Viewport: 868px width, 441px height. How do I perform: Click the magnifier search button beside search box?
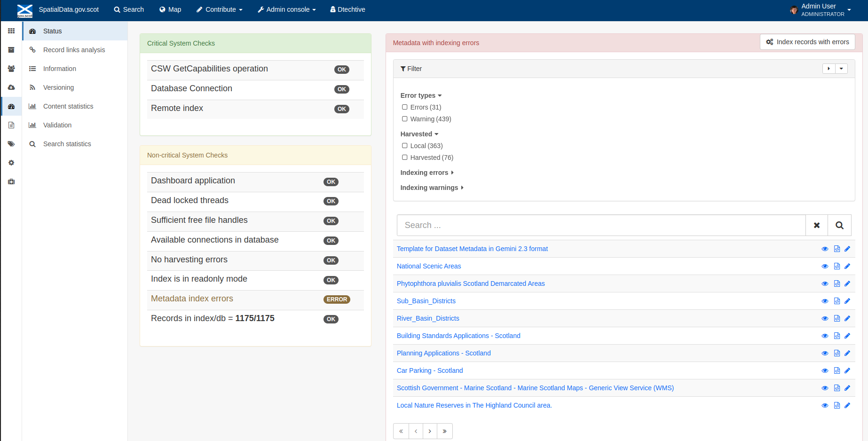point(839,225)
